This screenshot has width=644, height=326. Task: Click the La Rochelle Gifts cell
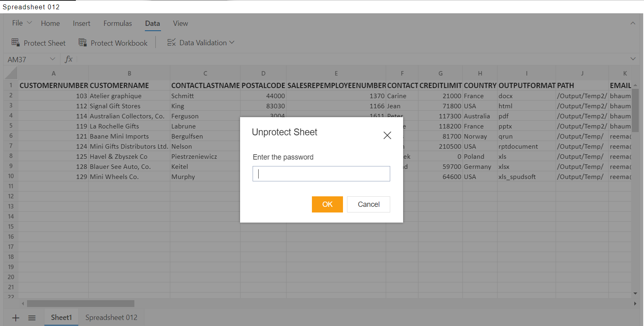[x=129, y=126]
